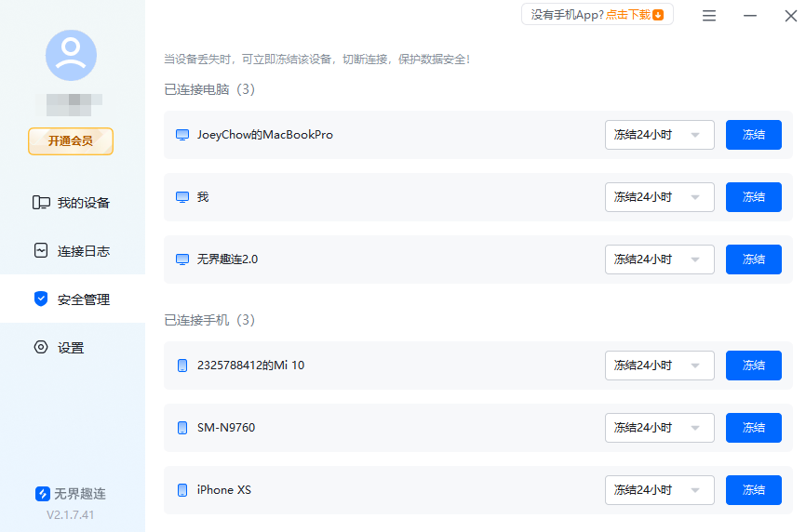Screen dimensions: 806x532
Task: Click the blurred username under the avatar
Action: 74,105
